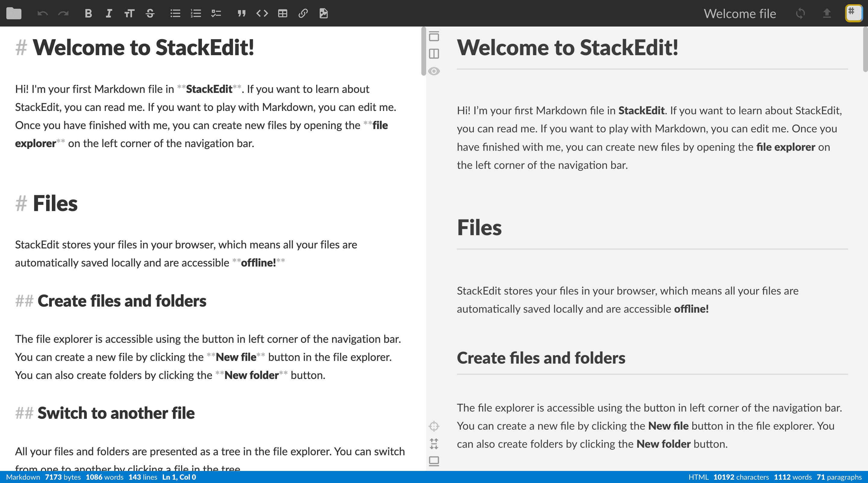Insert a table
868x483 pixels.
point(282,14)
